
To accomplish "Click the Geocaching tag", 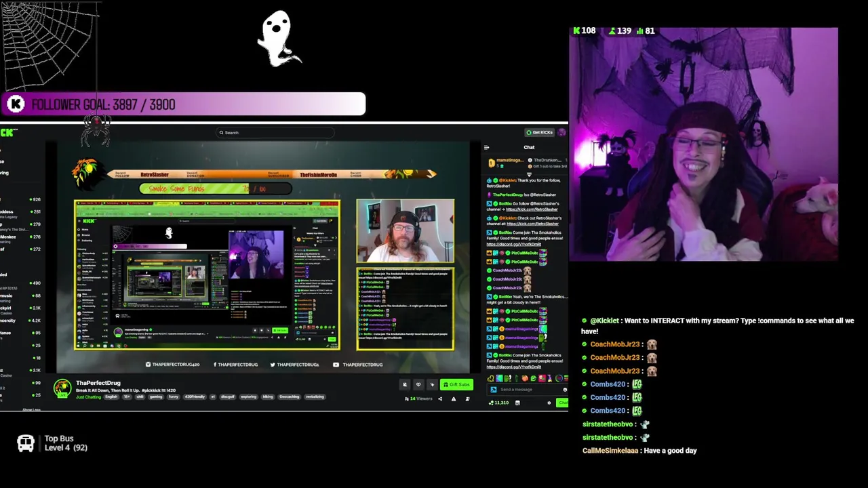I will 289,397.
